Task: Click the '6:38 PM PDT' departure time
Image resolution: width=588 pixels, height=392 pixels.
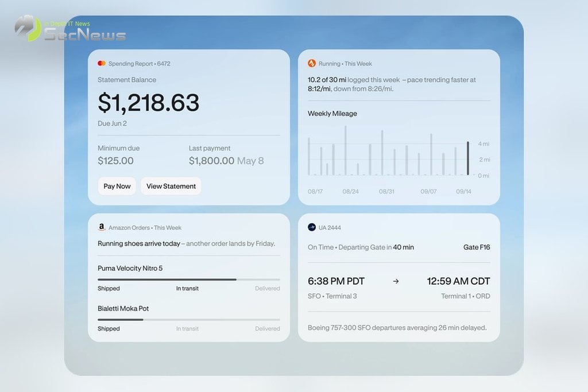Action: [x=336, y=281]
